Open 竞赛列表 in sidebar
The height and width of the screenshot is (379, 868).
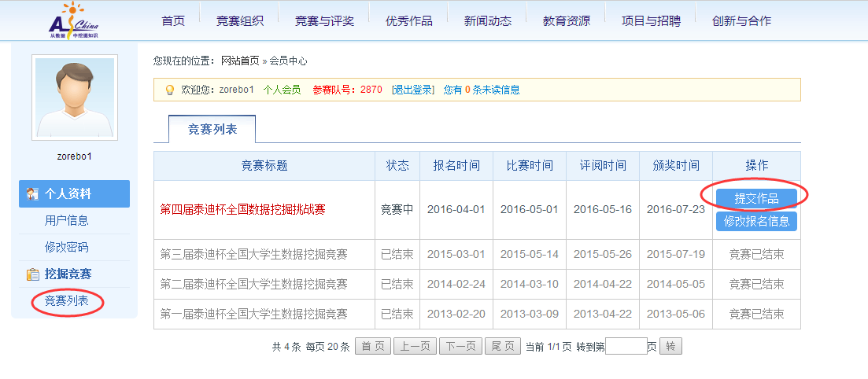[x=66, y=301]
